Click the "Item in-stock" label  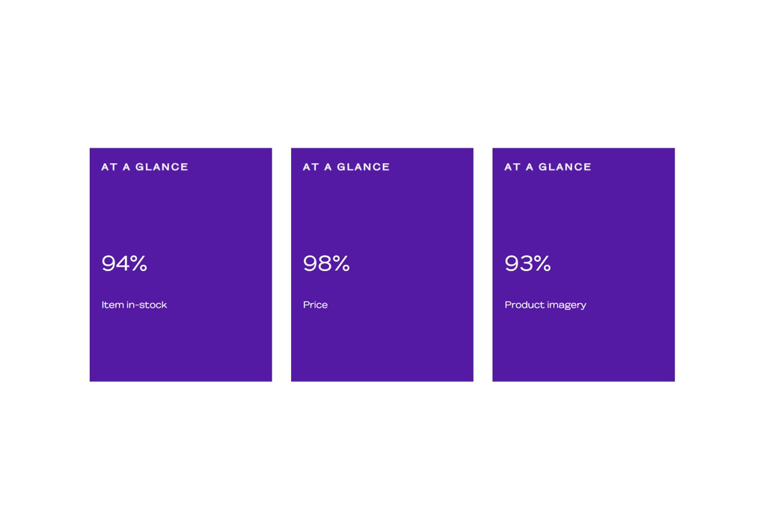[134, 305]
